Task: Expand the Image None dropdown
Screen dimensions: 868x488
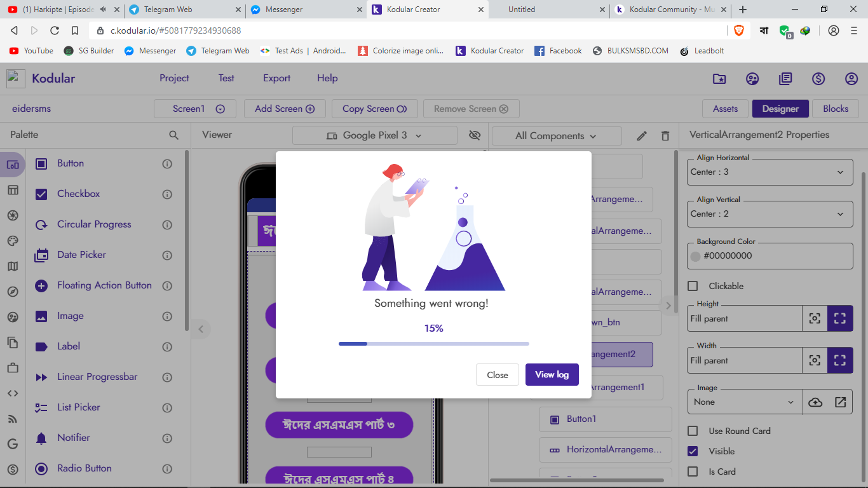Action: (745, 402)
